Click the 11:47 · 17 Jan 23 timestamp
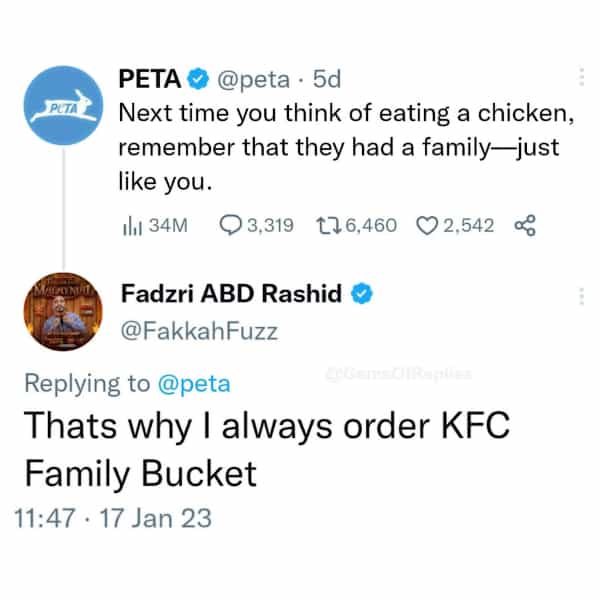Viewport: 600px width, 600px height. click(x=113, y=518)
